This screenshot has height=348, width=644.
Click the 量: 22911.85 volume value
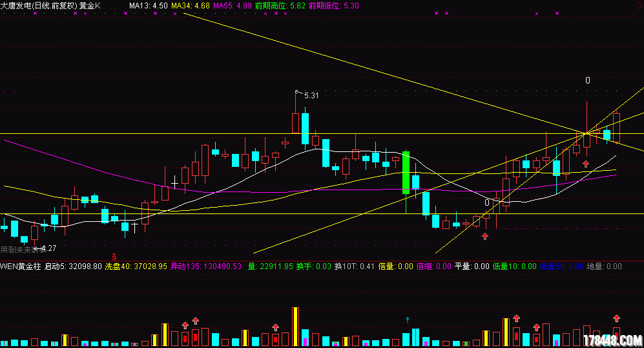270,266
